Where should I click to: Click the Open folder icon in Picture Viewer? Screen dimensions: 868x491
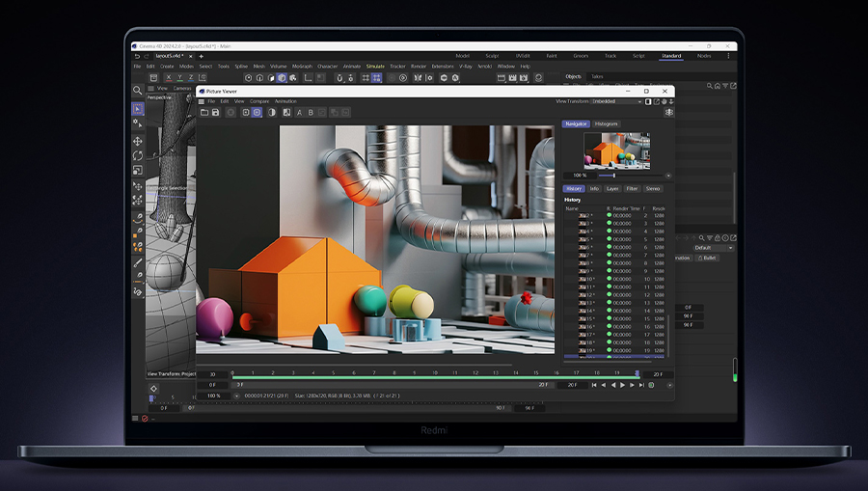204,112
